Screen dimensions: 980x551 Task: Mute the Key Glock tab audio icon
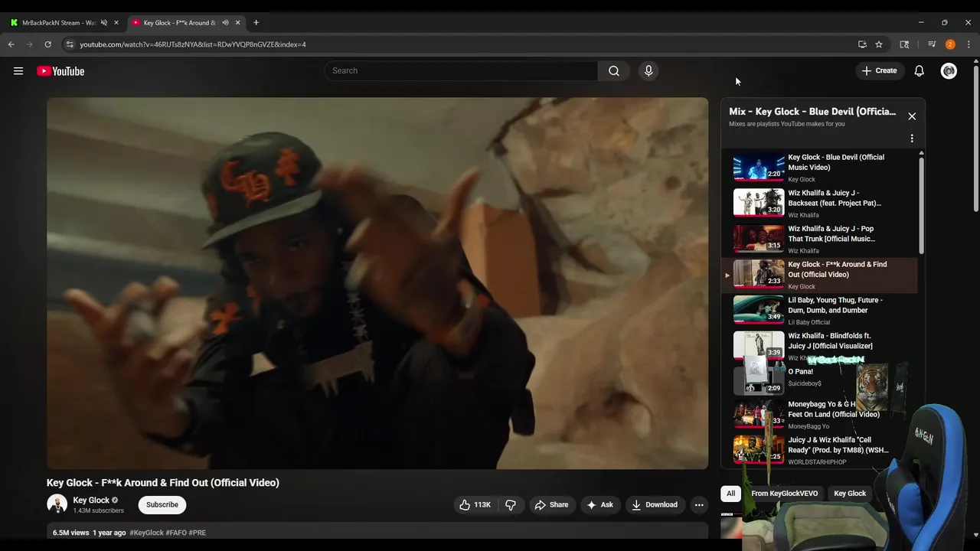(225, 23)
